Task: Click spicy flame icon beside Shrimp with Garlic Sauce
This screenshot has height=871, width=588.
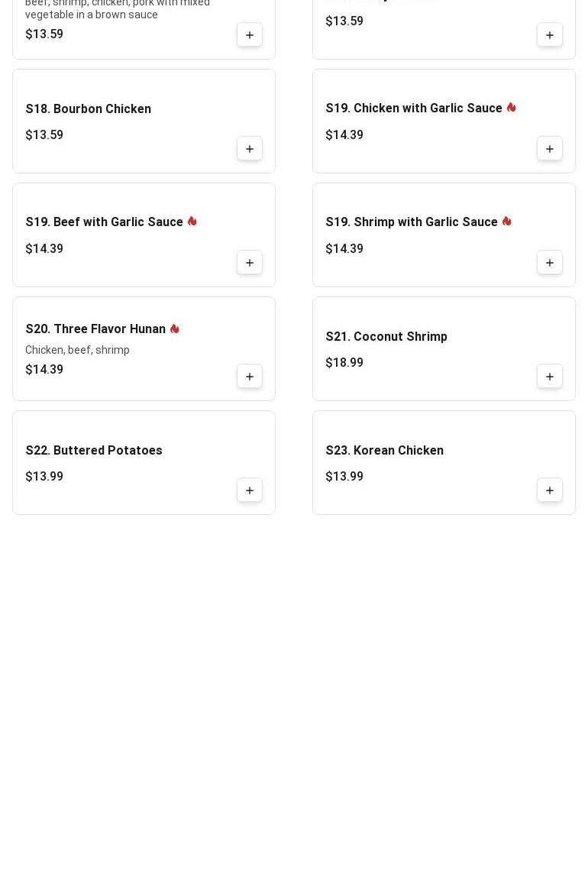Action: tap(506, 221)
